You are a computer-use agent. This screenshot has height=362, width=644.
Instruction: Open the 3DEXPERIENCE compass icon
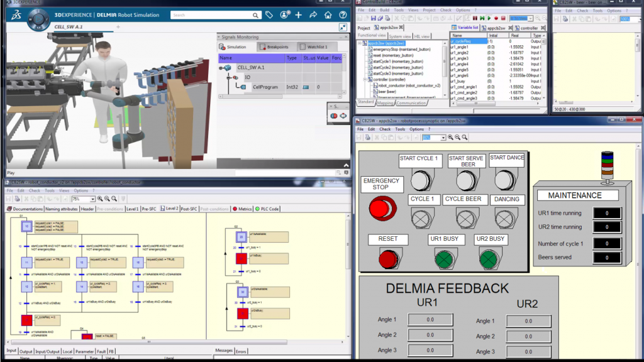pyautogui.click(x=38, y=18)
